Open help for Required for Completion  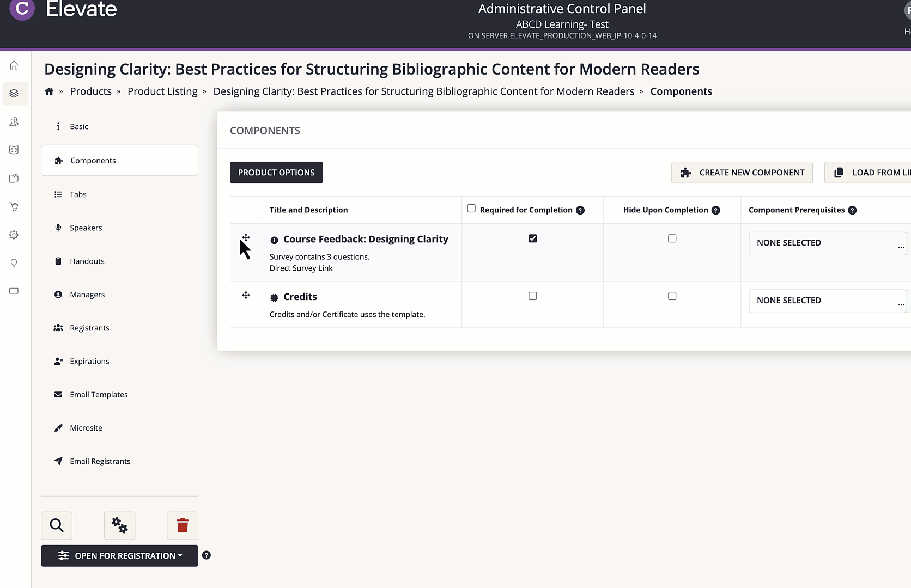[x=580, y=210]
